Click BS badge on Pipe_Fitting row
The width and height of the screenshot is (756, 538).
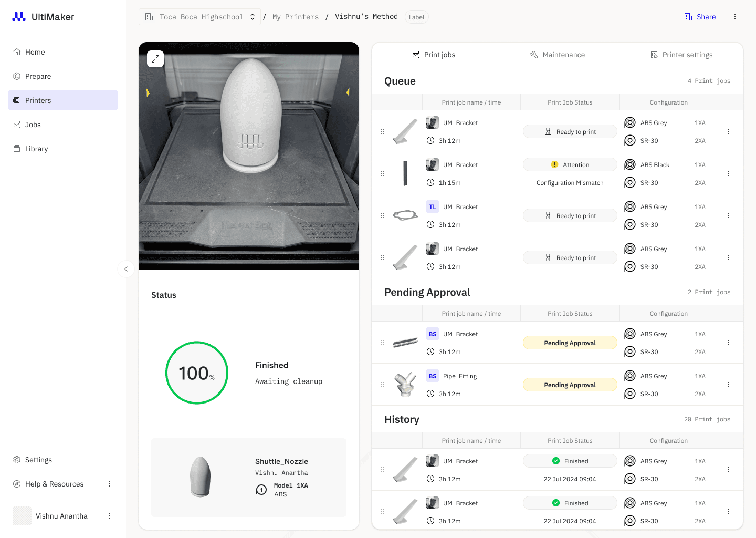[x=433, y=376]
